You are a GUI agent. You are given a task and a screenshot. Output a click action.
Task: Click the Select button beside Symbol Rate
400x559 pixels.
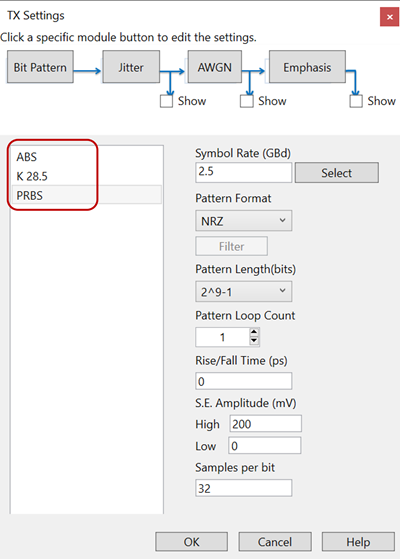pos(337,173)
